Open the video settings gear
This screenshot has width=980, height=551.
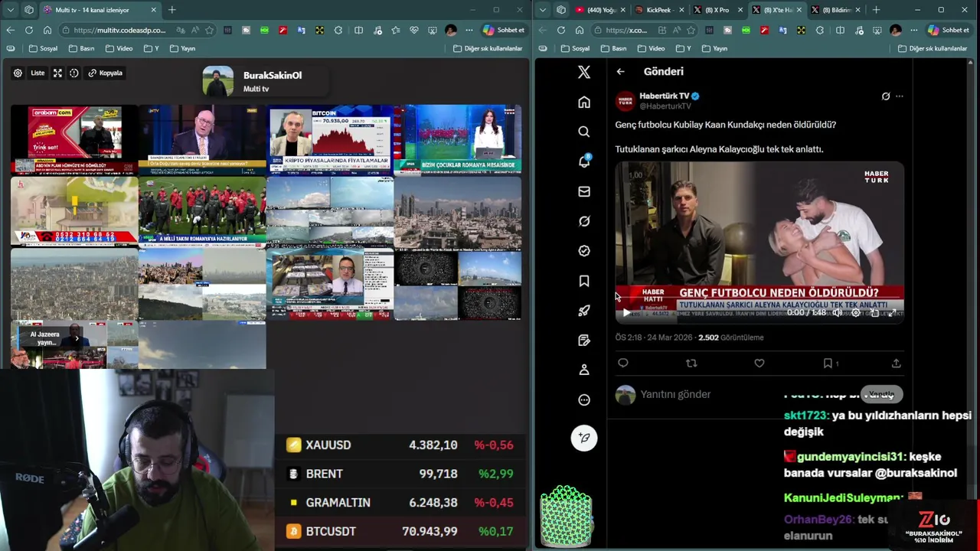pos(856,312)
